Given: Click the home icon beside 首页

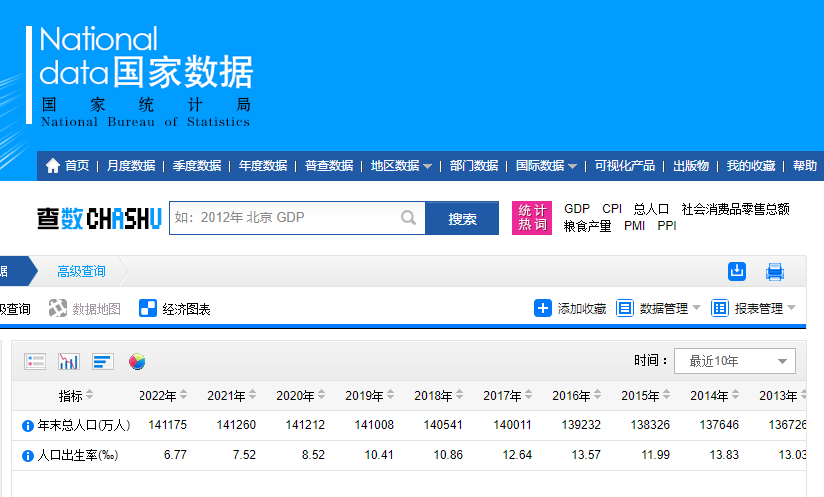Looking at the screenshot, I should 53,166.
